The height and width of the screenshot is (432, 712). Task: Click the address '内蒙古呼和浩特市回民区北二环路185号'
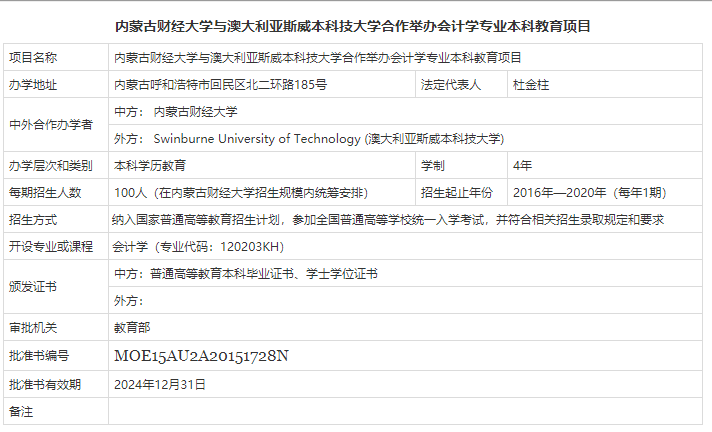pos(220,84)
